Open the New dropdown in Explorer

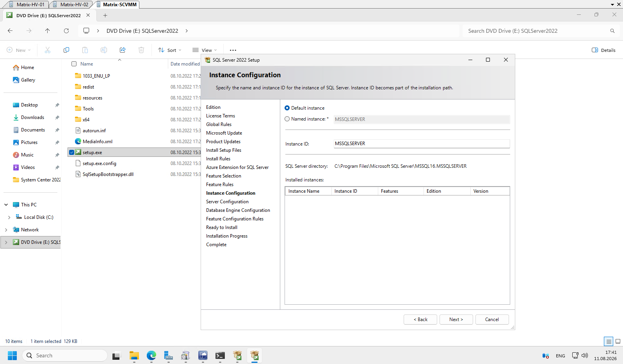tap(19, 50)
